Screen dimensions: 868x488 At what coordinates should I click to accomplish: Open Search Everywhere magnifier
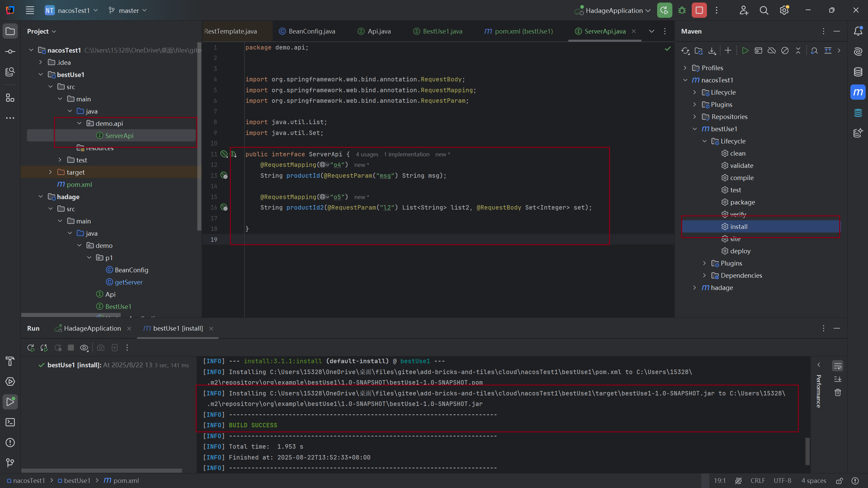[x=764, y=10]
